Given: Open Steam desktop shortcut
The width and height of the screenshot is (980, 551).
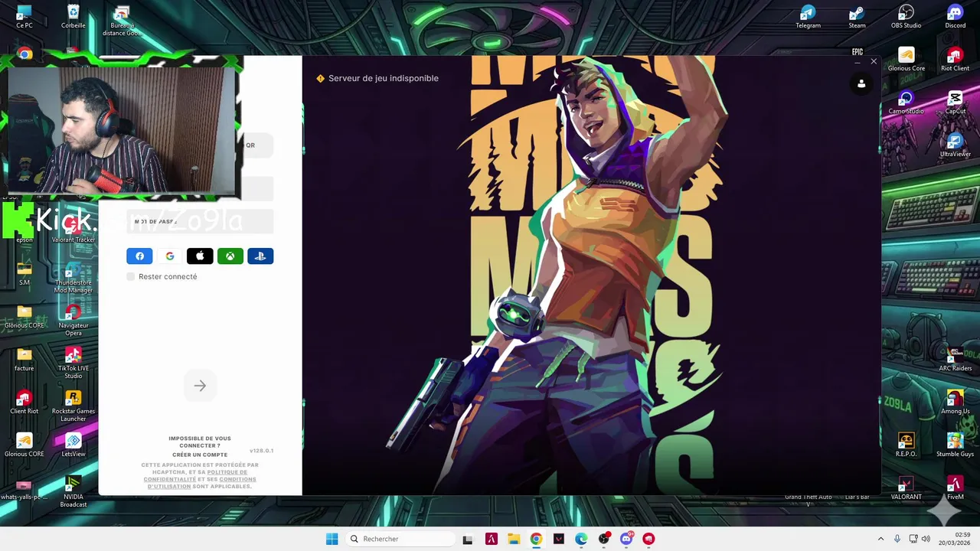Looking at the screenshot, I should pos(857,17).
